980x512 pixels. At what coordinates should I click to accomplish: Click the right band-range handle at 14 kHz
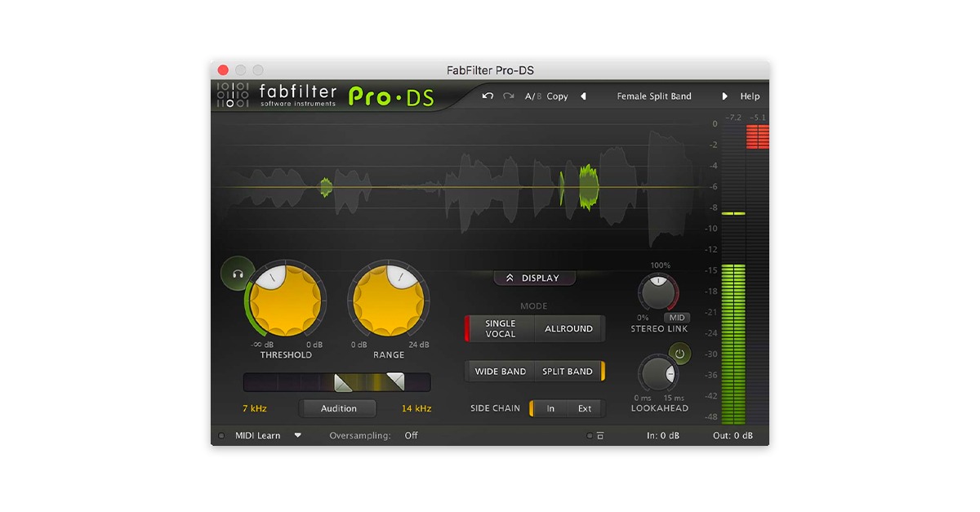tap(395, 381)
